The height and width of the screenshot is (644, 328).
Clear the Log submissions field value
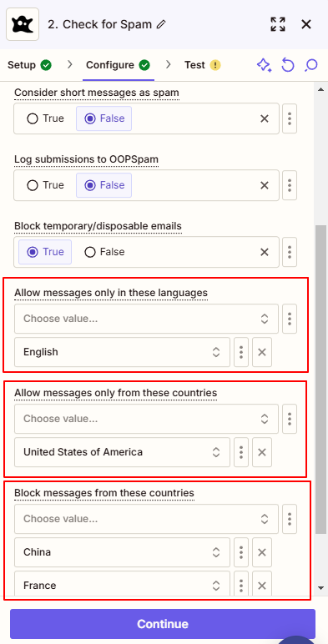tap(265, 185)
